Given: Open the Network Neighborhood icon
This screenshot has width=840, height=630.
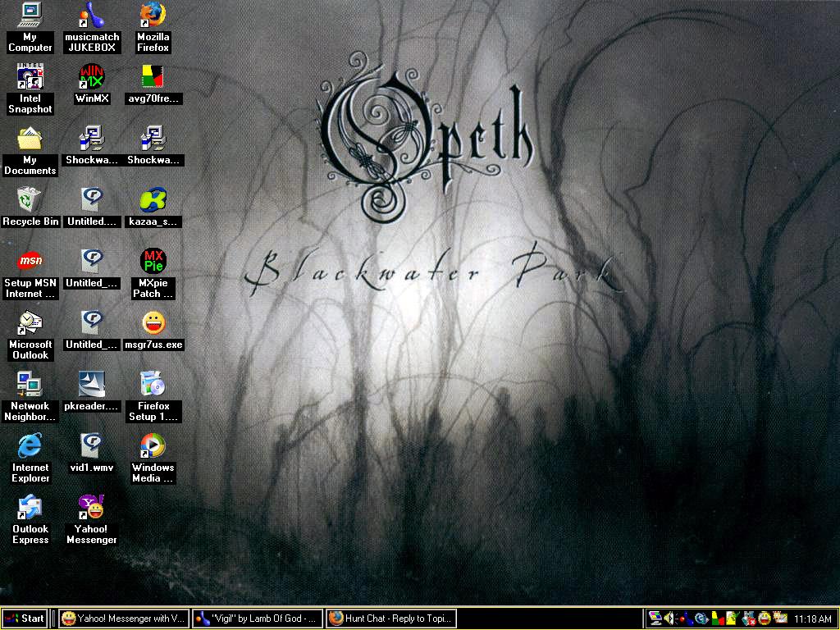Looking at the screenshot, I should click(x=30, y=384).
